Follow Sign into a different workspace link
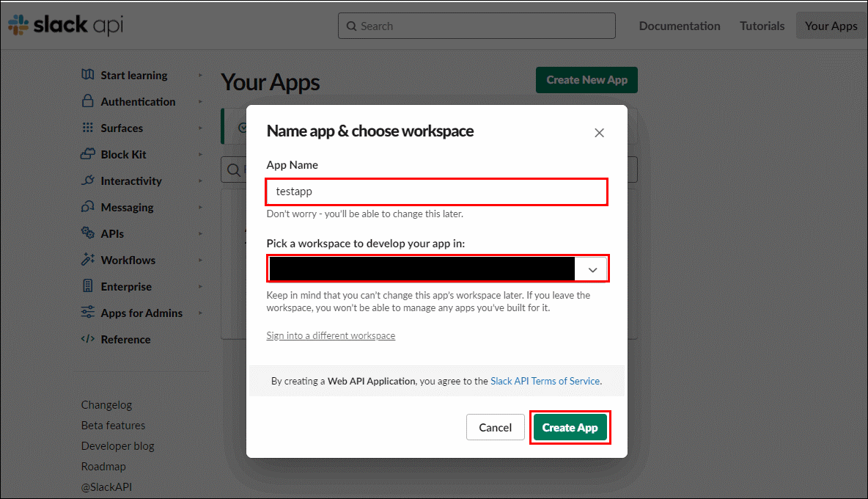This screenshot has height=499, width=868. coord(331,335)
